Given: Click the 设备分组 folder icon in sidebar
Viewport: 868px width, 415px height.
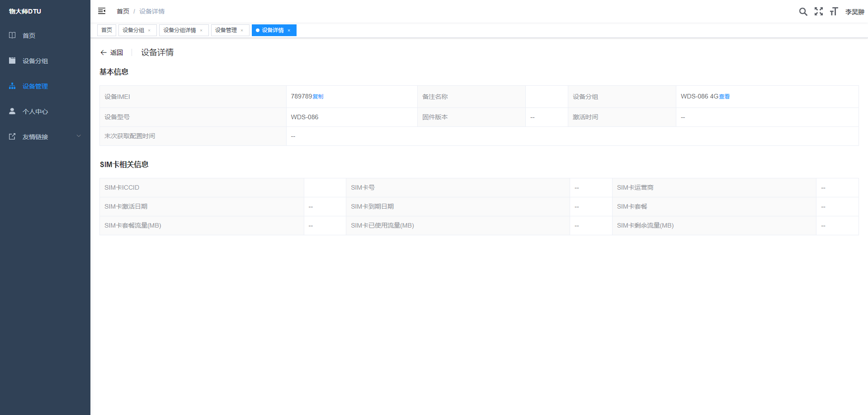Looking at the screenshot, I should 12,61.
